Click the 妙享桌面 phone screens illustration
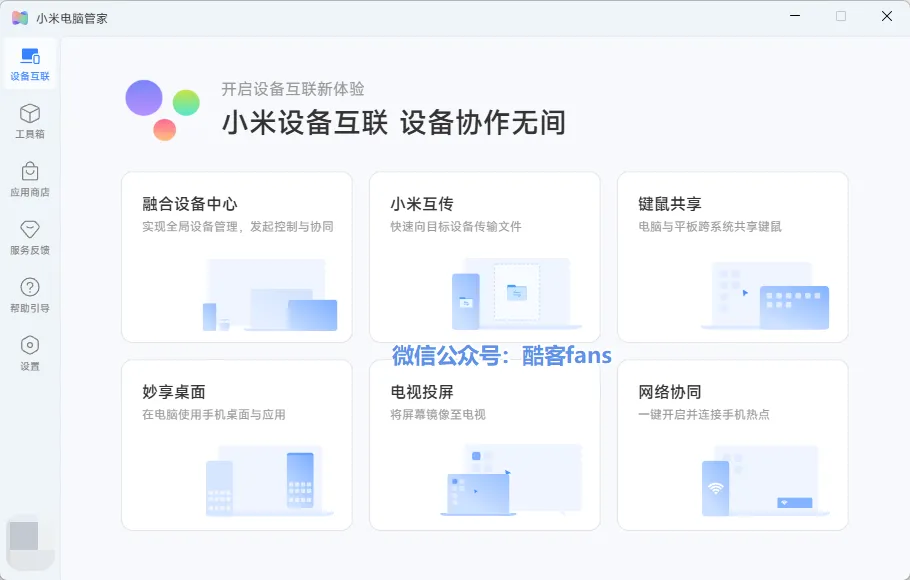The width and height of the screenshot is (910, 580). (x=269, y=481)
